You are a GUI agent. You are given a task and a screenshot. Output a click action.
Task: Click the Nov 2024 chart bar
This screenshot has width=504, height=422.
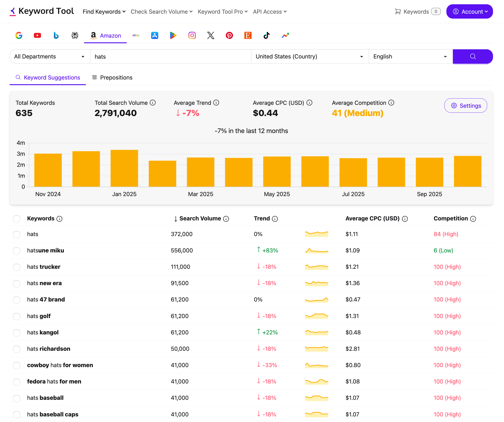pyautogui.click(x=48, y=170)
